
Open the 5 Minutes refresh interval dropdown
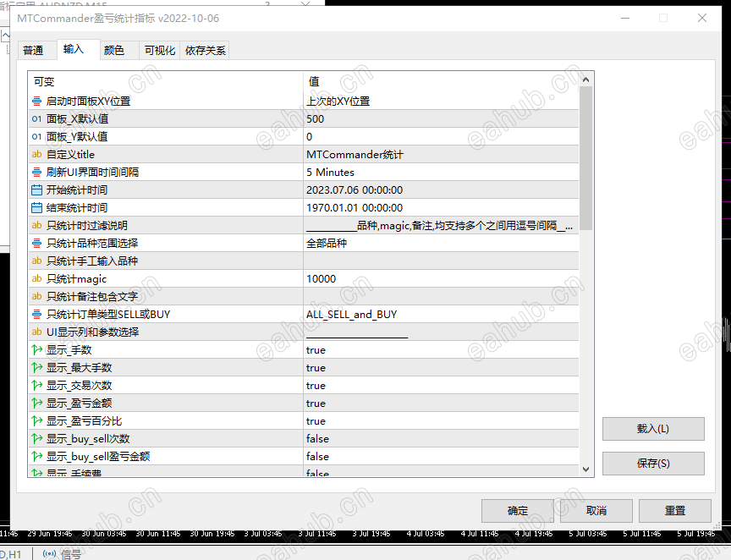441,172
